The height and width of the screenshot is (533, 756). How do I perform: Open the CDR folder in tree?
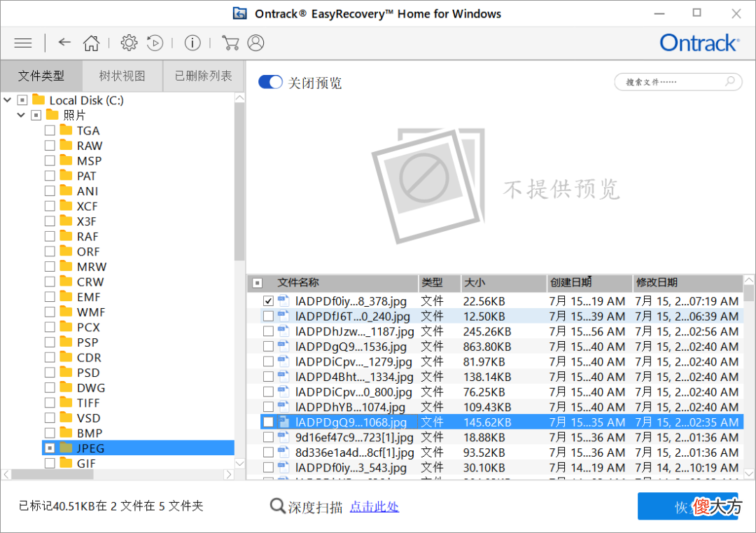(89, 357)
